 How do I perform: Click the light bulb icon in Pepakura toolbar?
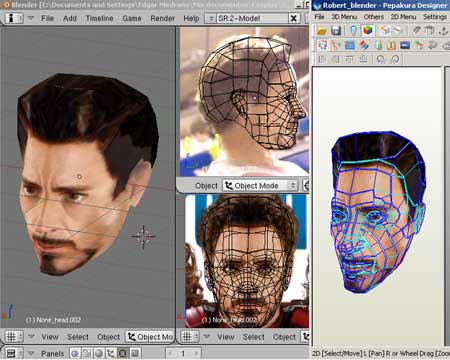353,31
